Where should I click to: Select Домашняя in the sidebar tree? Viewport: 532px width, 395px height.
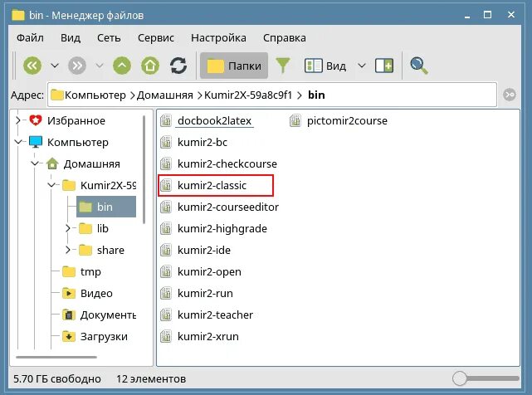click(91, 164)
